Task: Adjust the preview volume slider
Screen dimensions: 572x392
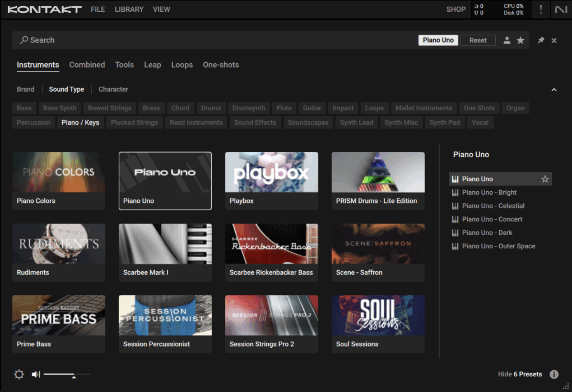Action: coord(74,374)
